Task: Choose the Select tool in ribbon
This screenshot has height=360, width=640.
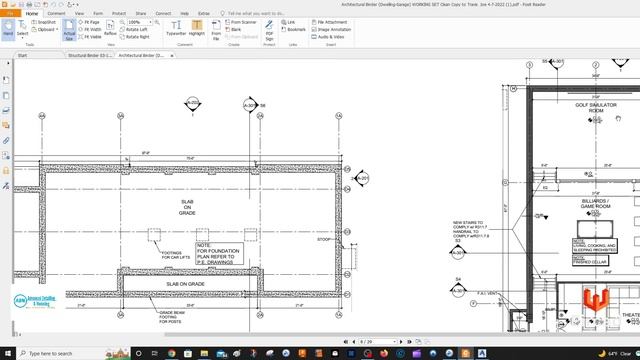Action: [x=22, y=29]
